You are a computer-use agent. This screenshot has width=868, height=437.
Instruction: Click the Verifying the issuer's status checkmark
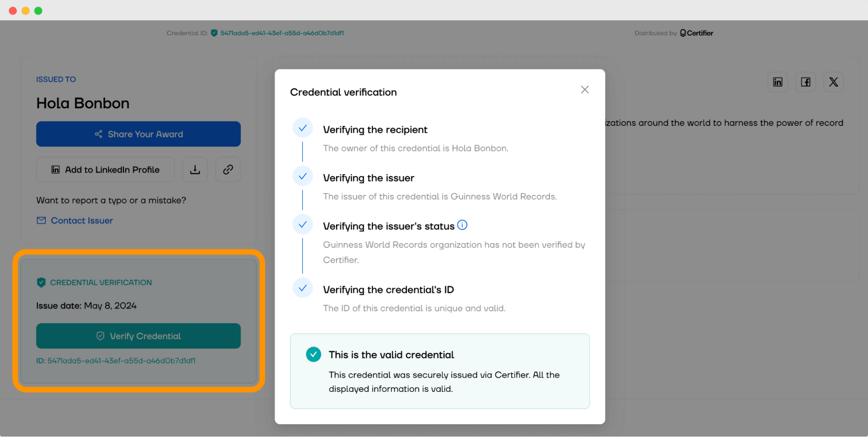click(x=303, y=224)
